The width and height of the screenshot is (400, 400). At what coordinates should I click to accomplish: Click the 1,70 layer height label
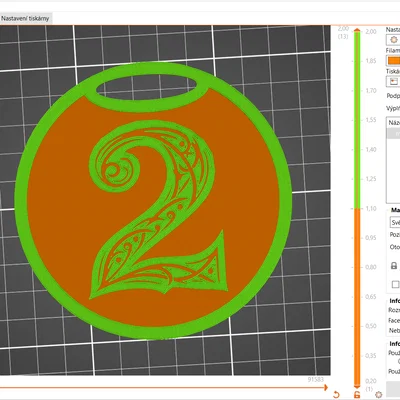[x=371, y=91]
